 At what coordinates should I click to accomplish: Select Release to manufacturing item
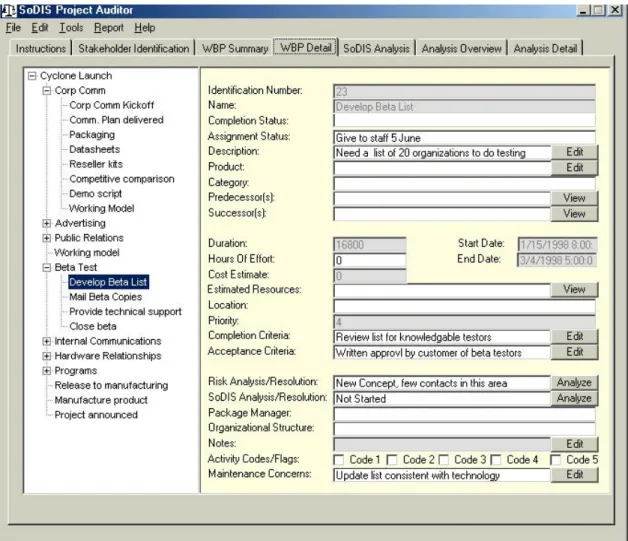[111, 385]
